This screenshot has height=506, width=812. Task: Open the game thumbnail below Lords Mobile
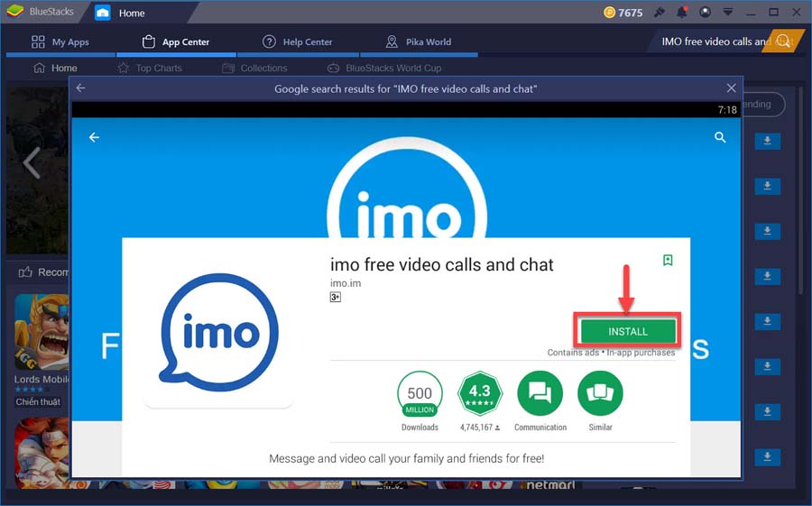click(x=42, y=453)
